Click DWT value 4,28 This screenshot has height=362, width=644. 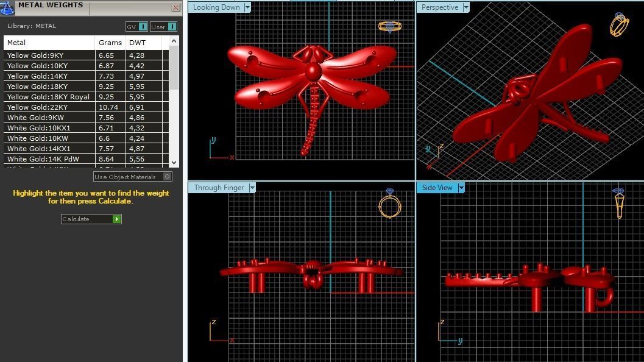[136, 55]
